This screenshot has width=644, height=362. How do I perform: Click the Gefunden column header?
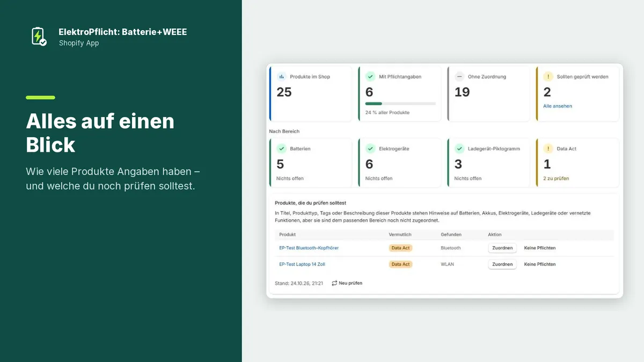(x=451, y=234)
